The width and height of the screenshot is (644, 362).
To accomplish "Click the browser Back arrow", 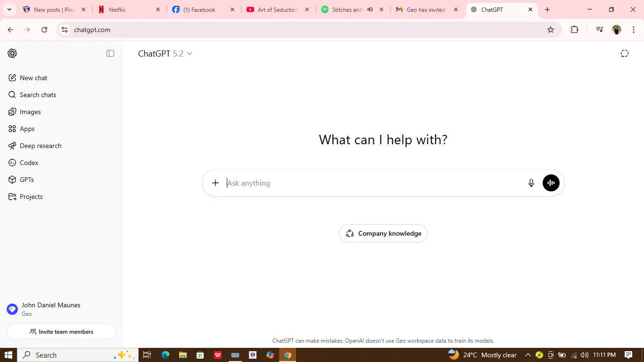I will click(x=11, y=30).
